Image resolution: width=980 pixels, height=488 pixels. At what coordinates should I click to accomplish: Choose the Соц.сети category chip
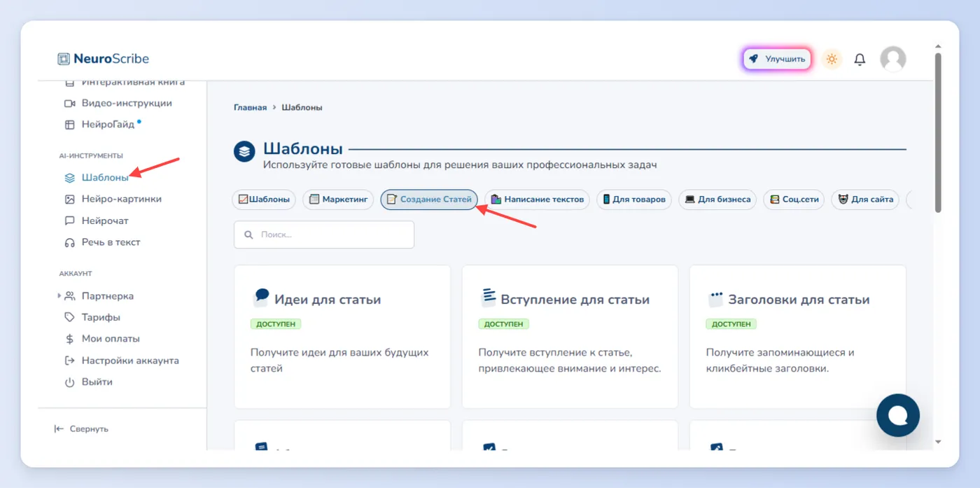pyautogui.click(x=794, y=200)
